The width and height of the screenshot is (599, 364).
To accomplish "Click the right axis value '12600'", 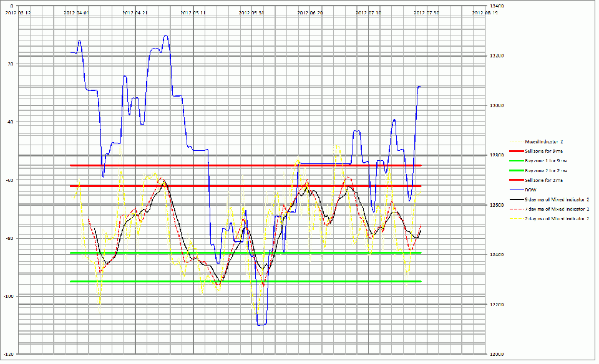I will click(496, 205).
